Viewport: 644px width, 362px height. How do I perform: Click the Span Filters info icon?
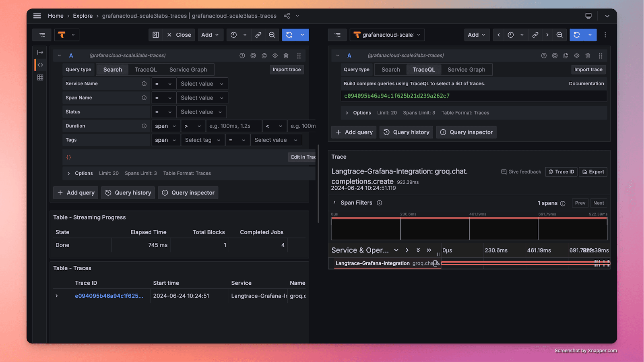[380, 203]
